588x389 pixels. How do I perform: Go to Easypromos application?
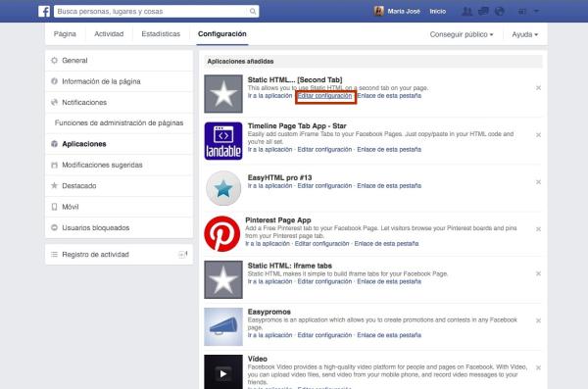coord(269,335)
